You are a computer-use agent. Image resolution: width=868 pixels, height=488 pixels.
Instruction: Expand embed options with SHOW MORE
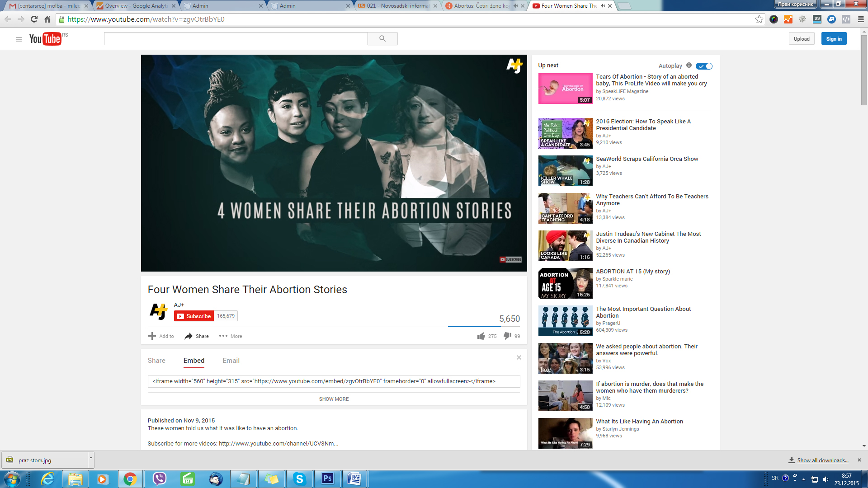334,399
